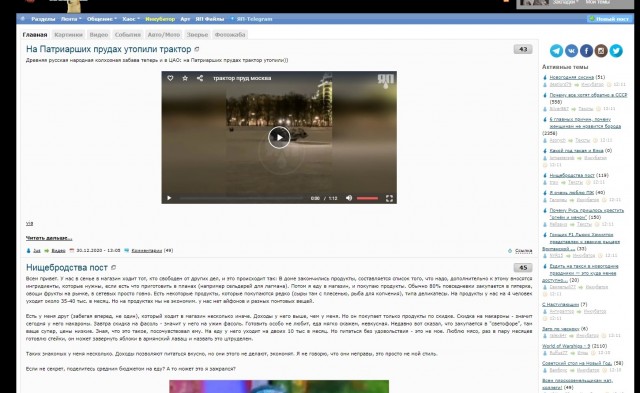Open the Instagram social icon

pyautogui.click(x=601, y=51)
